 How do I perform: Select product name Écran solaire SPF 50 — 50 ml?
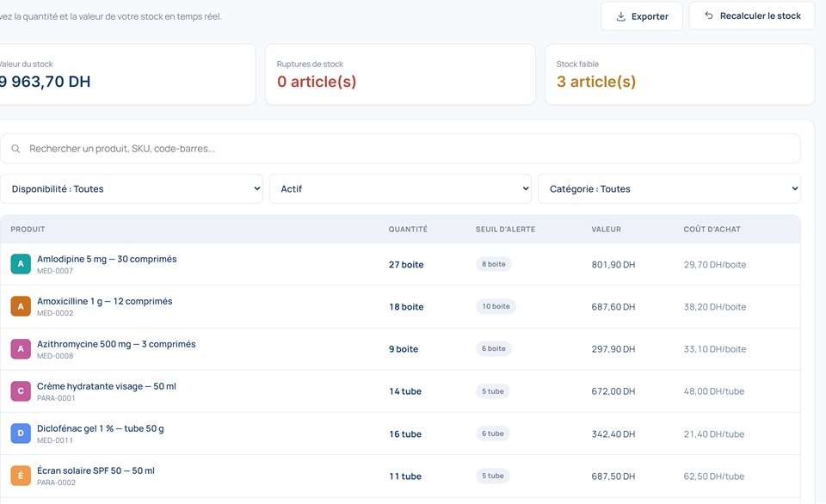(x=96, y=470)
